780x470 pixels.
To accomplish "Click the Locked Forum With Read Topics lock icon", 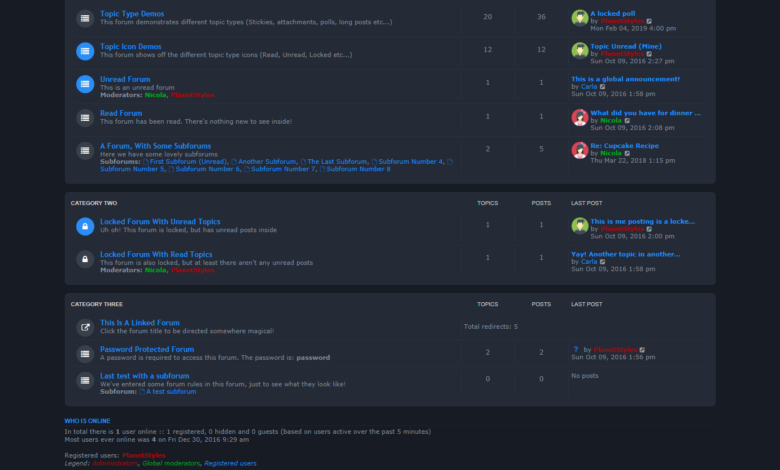I will click(x=85, y=259).
